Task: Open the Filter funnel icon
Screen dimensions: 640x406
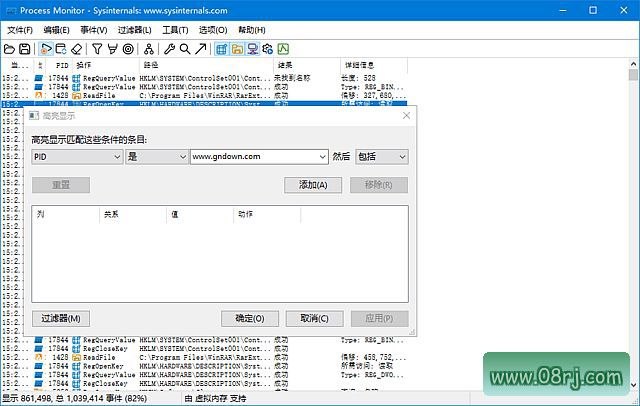Action: click(x=97, y=49)
